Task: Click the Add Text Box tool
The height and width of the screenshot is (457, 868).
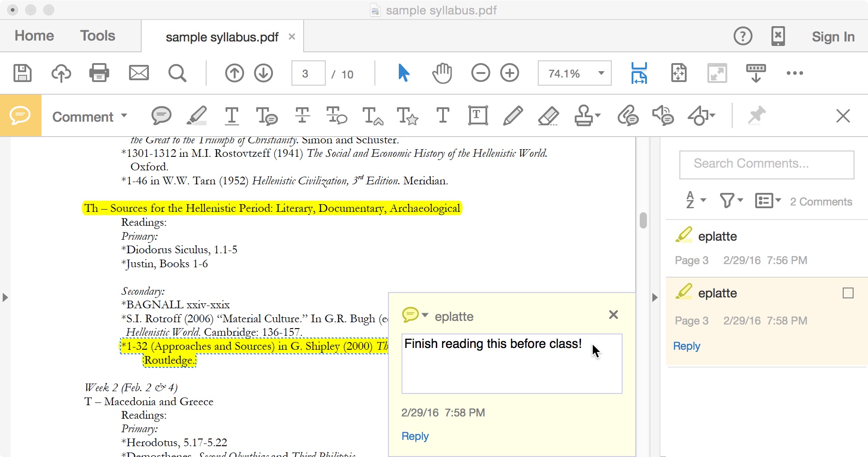Action: (x=478, y=116)
